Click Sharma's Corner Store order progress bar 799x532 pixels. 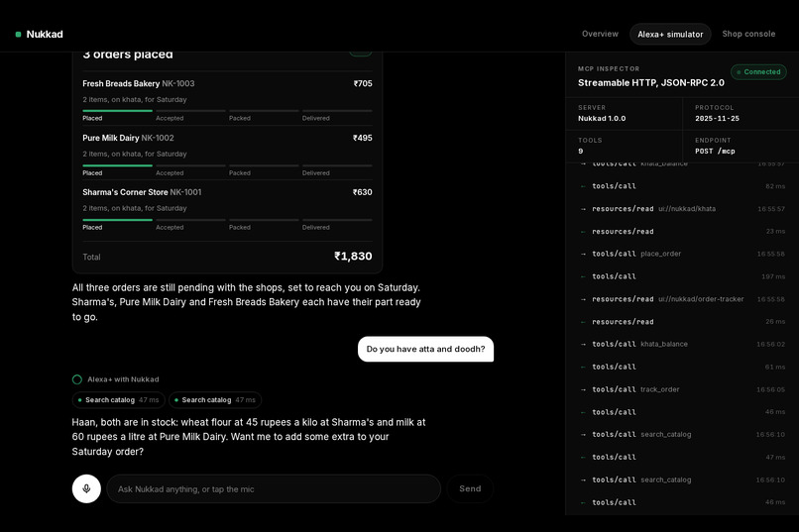pos(227,220)
